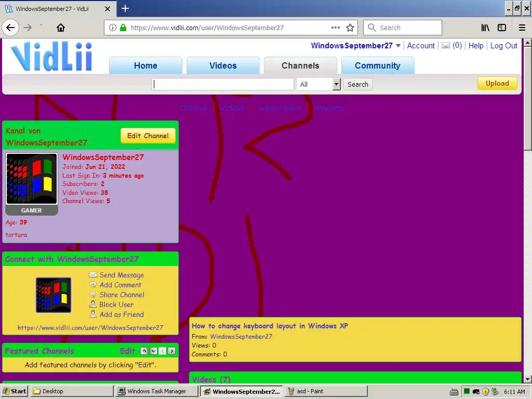Click the browser Search box
This screenshot has width=532, height=399.
[403, 28]
